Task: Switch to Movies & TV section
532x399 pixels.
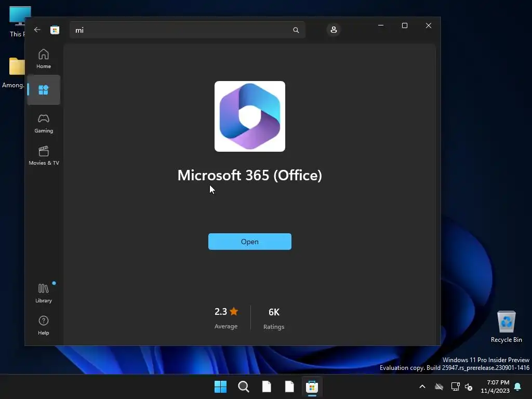Action: [x=44, y=156]
